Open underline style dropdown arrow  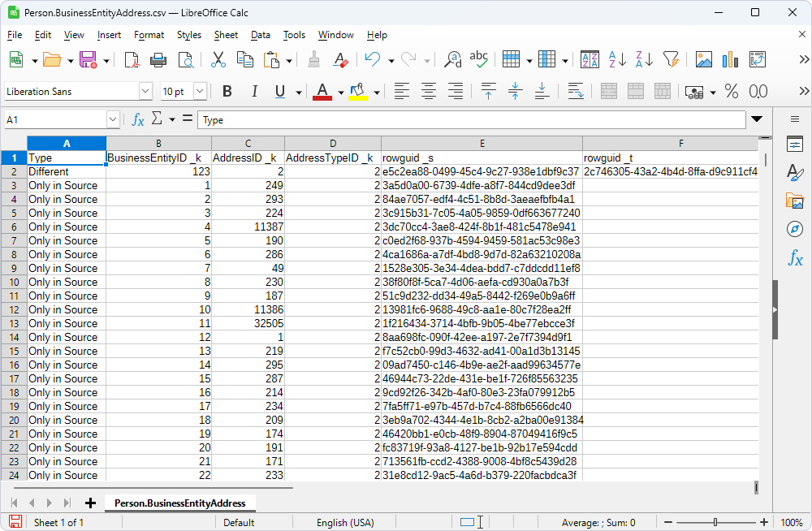(x=299, y=93)
